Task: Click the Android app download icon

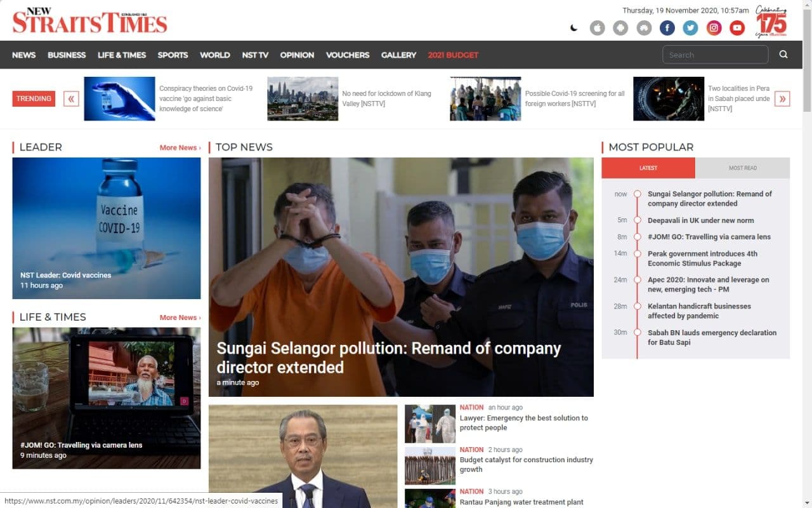Action: pos(620,28)
